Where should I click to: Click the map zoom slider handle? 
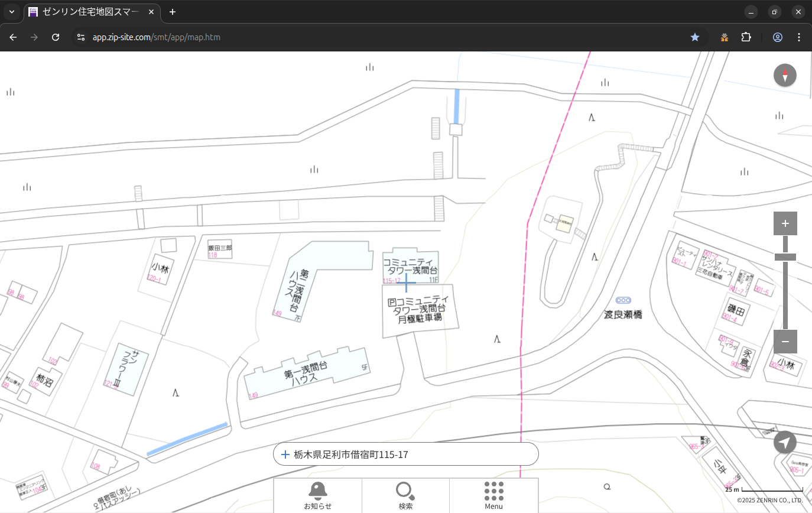(785, 257)
